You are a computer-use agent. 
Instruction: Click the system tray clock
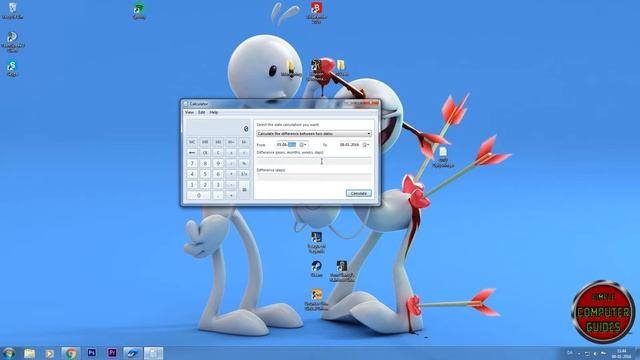(x=622, y=353)
